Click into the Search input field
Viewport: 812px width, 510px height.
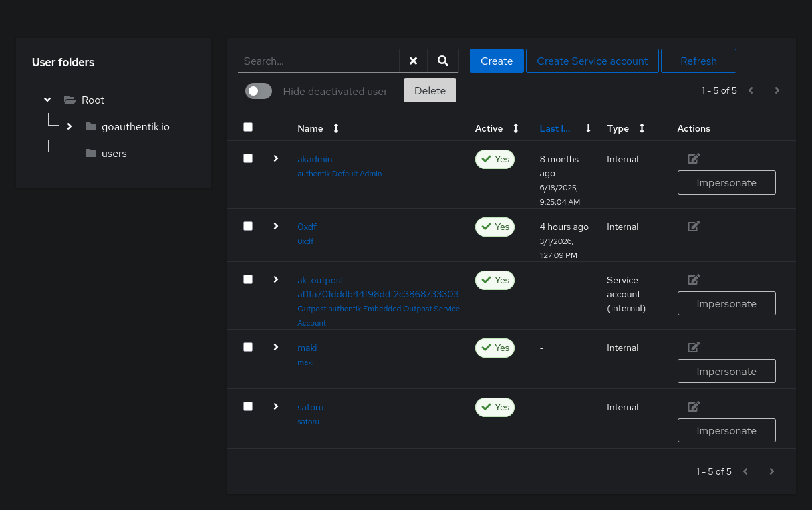tap(318, 61)
